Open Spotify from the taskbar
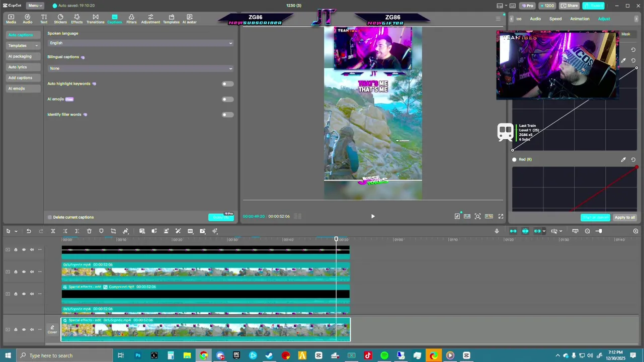 coord(384,355)
